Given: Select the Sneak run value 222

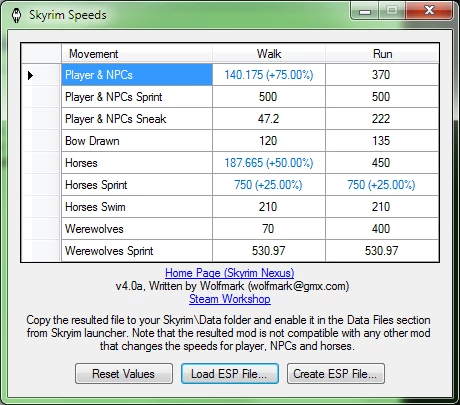Looking at the screenshot, I should (382, 119).
